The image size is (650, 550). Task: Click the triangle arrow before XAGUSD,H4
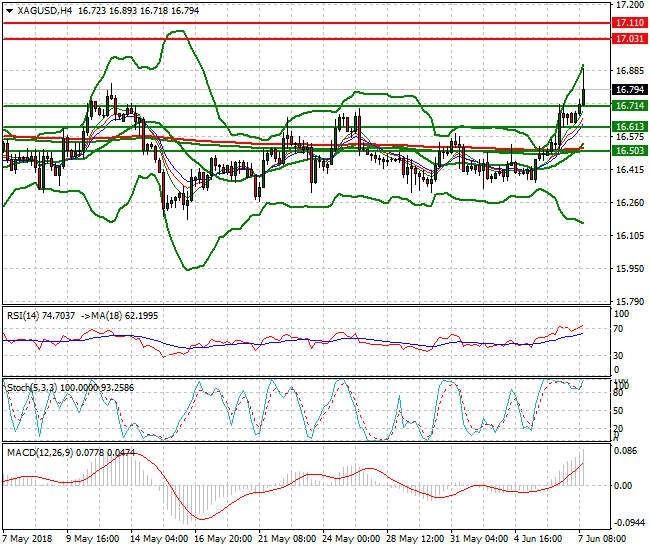tap(9, 10)
